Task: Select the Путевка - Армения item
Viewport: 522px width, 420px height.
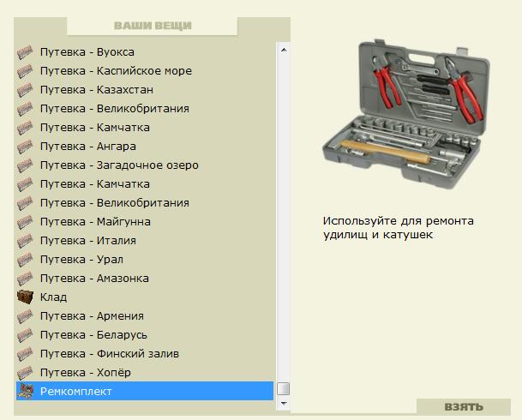Action: (x=145, y=316)
